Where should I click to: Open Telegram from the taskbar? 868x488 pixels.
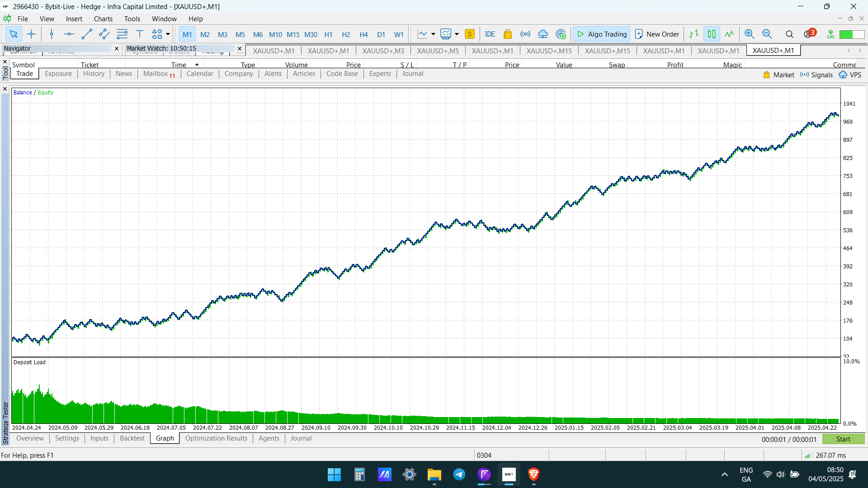click(459, 474)
